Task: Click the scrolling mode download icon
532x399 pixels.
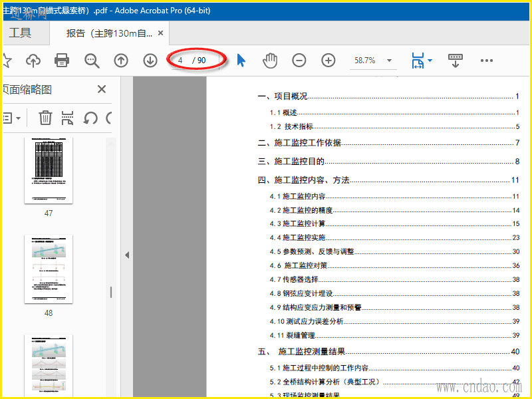Action: (456, 61)
